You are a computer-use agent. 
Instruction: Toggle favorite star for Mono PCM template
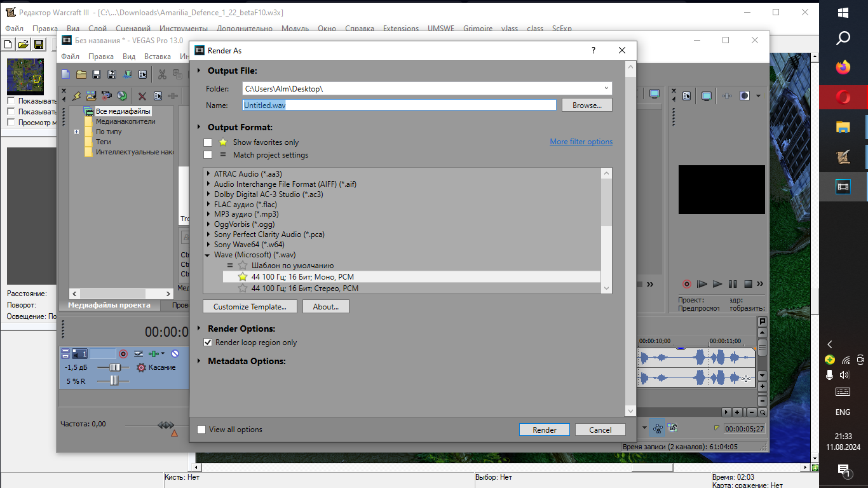pyautogui.click(x=242, y=277)
